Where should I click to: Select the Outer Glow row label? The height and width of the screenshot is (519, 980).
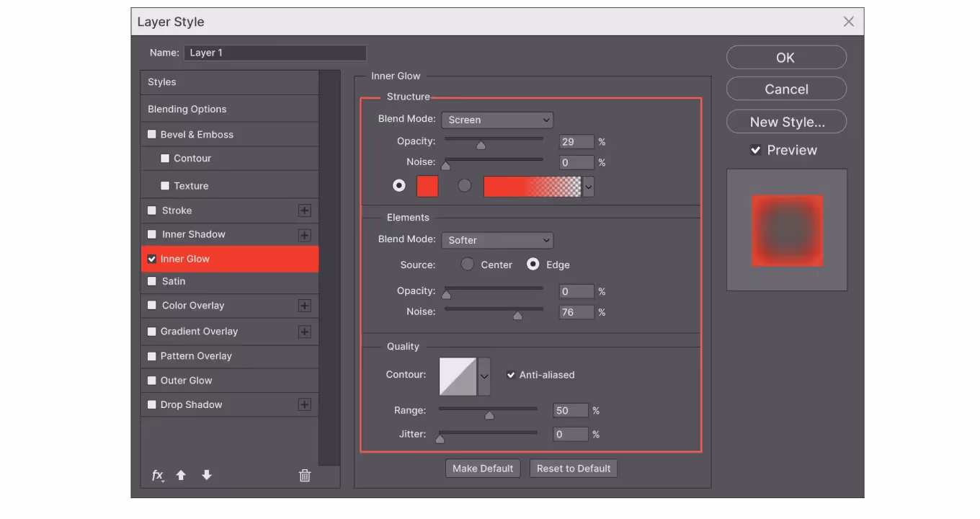[x=187, y=380]
